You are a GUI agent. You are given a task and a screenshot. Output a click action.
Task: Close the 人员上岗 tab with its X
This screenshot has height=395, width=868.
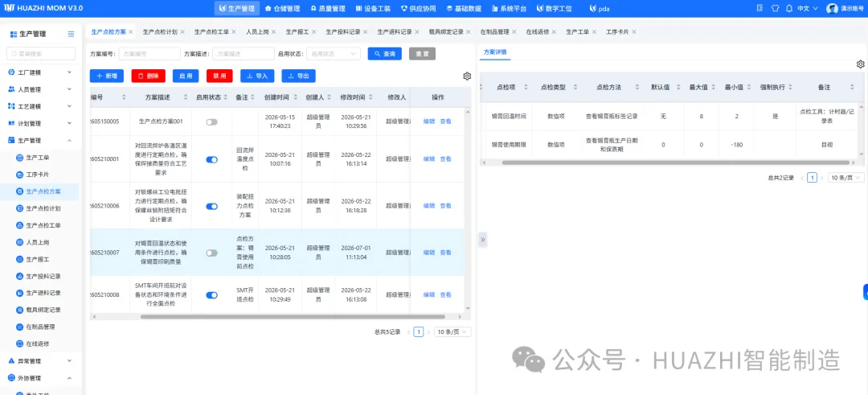(274, 32)
